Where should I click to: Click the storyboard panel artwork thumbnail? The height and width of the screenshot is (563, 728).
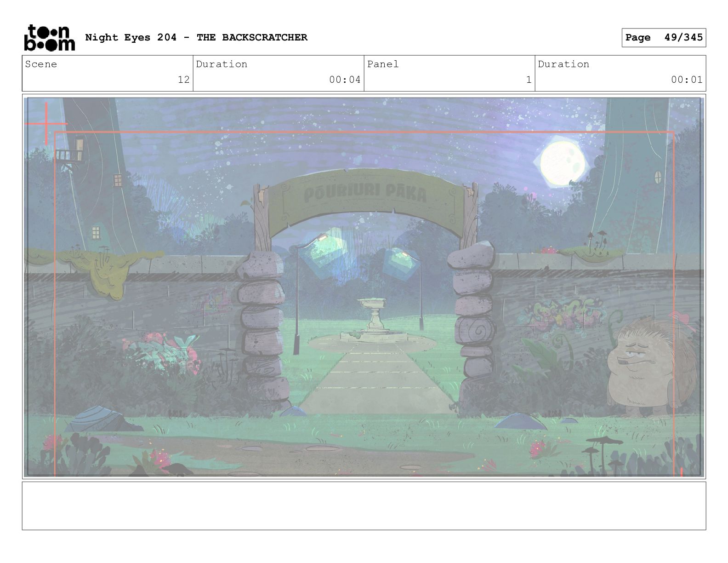pos(364,287)
